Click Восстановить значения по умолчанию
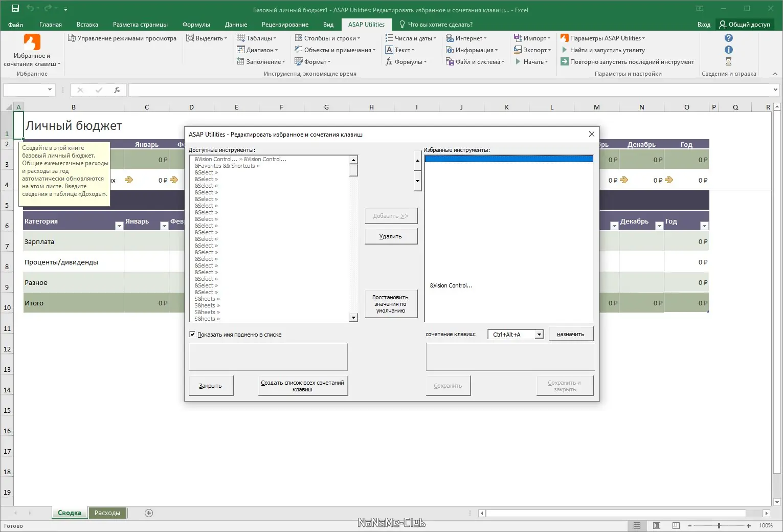The width and height of the screenshot is (783, 532). coord(390,303)
